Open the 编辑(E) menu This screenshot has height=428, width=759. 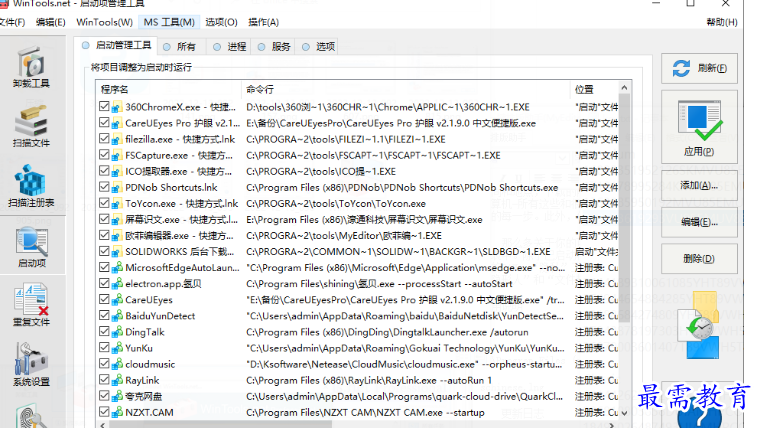coord(50,22)
